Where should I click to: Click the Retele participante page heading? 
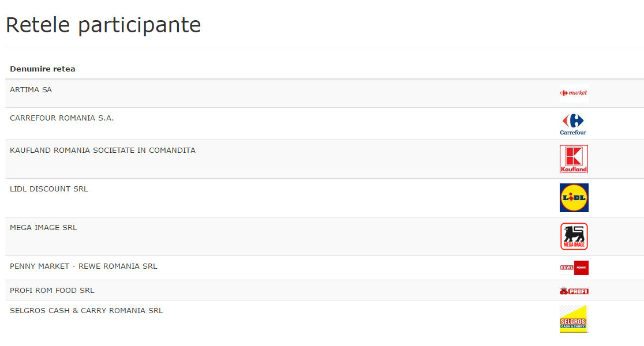pos(103,25)
